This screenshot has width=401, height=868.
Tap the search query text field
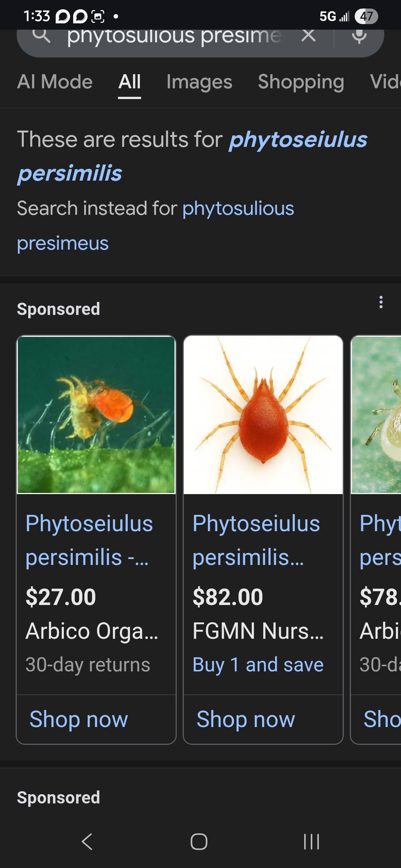pyautogui.click(x=174, y=36)
